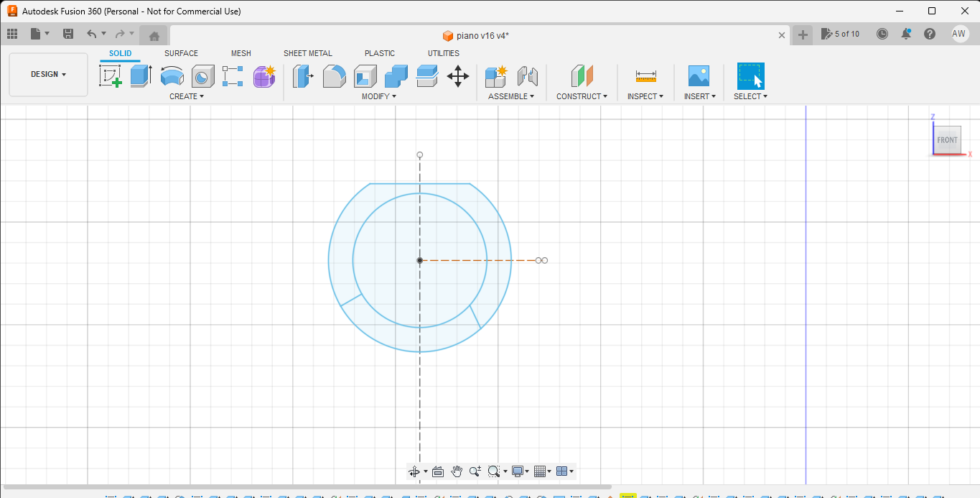Expand the SELECT menu
980x498 pixels.
tap(750, 96)
